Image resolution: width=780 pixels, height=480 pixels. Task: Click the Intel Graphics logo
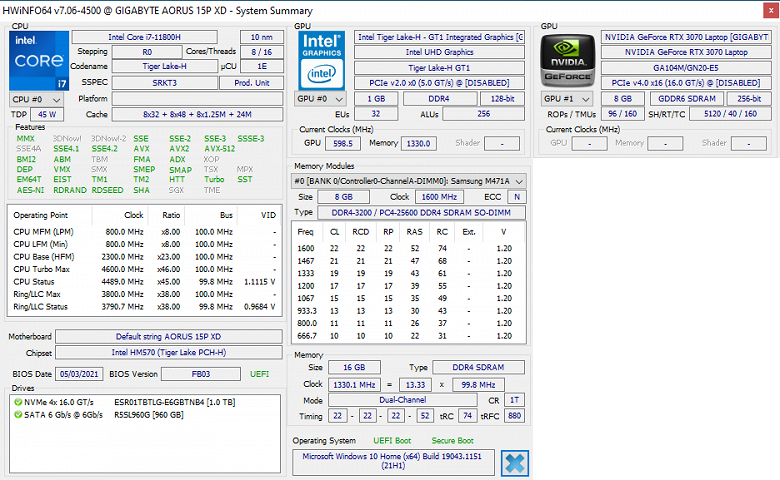click(x=321, y=61)
